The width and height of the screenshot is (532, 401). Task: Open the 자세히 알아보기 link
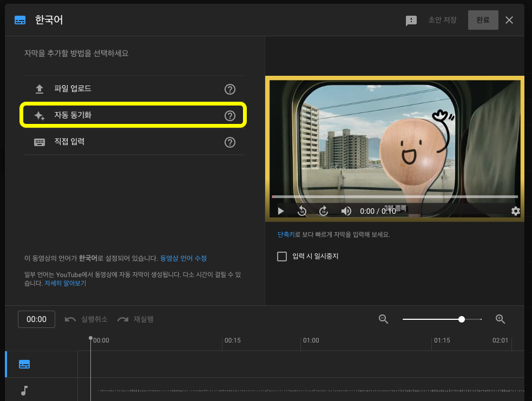pos(65,283)
